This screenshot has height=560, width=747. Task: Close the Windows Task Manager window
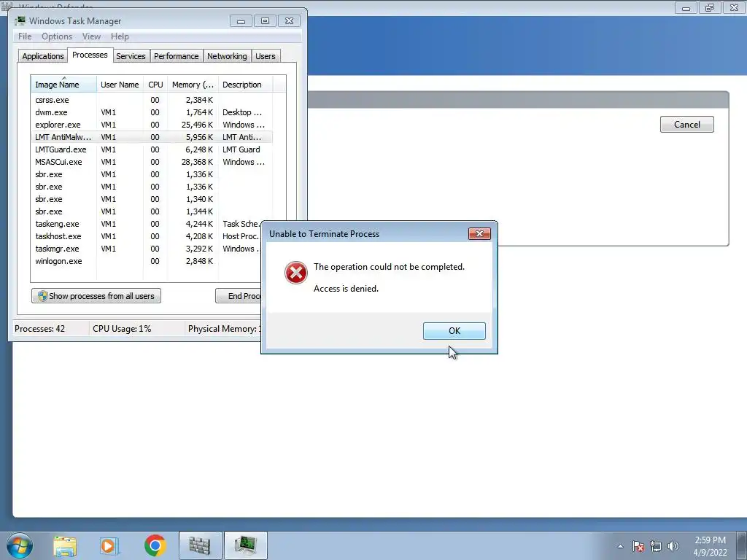tap(289, 21)
